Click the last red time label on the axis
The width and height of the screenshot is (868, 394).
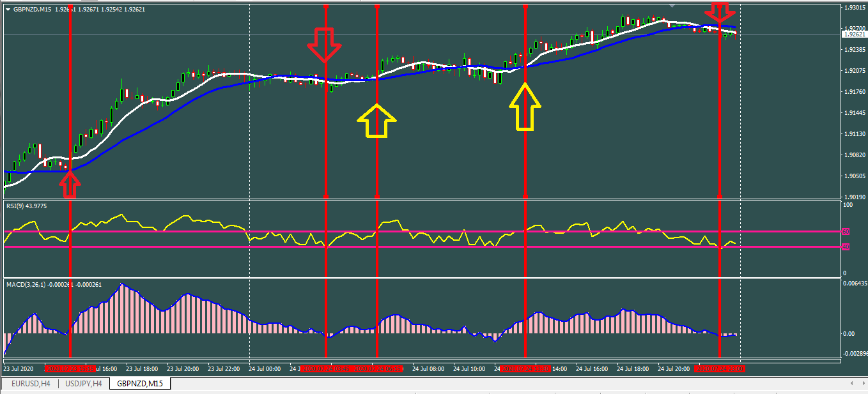(719, 369)
